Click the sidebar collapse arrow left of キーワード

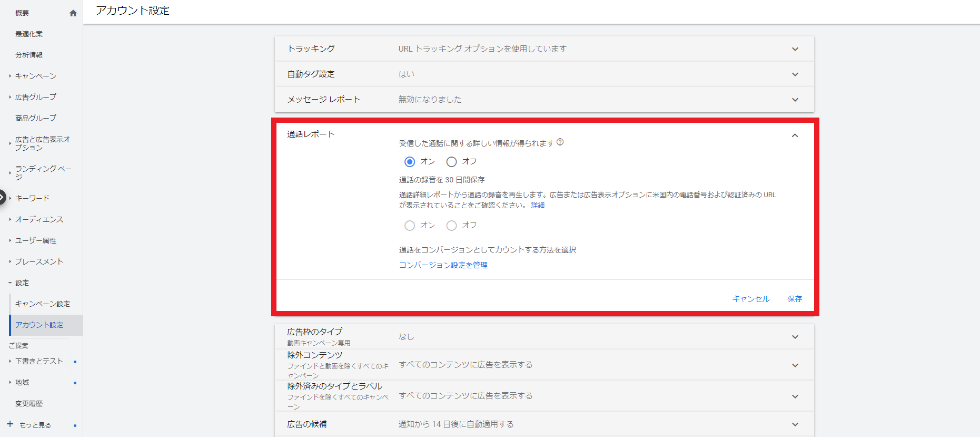click(x=2, y=198)
